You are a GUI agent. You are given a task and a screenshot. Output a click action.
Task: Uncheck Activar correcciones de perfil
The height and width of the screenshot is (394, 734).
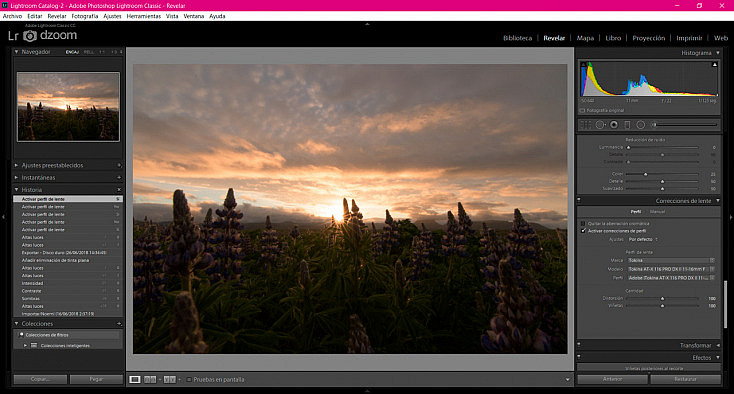[583, 231]
